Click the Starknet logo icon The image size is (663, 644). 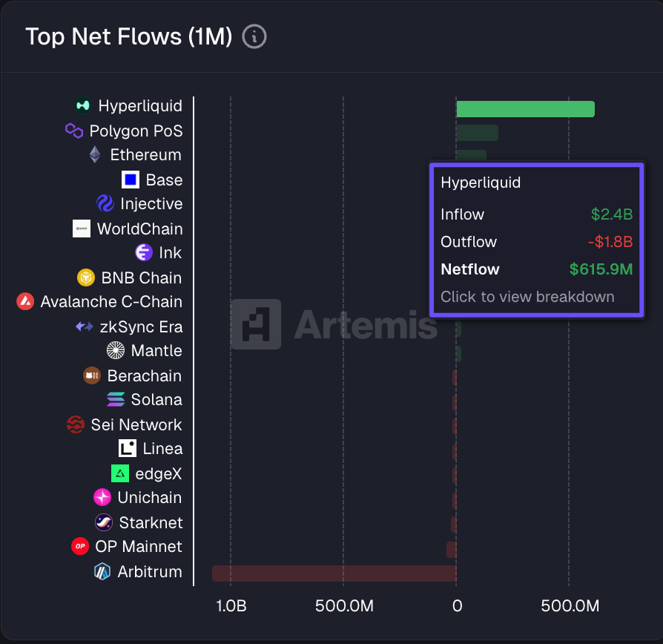(104, 522)
